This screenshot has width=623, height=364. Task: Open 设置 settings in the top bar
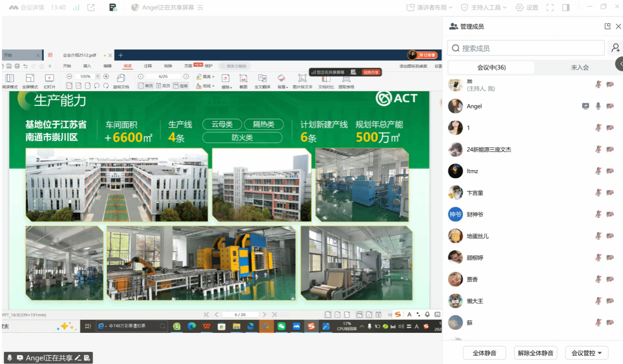[x=527, y=8]
